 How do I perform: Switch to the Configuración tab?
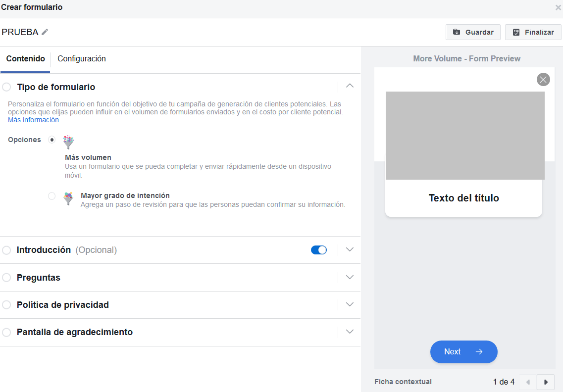(81, 58)
